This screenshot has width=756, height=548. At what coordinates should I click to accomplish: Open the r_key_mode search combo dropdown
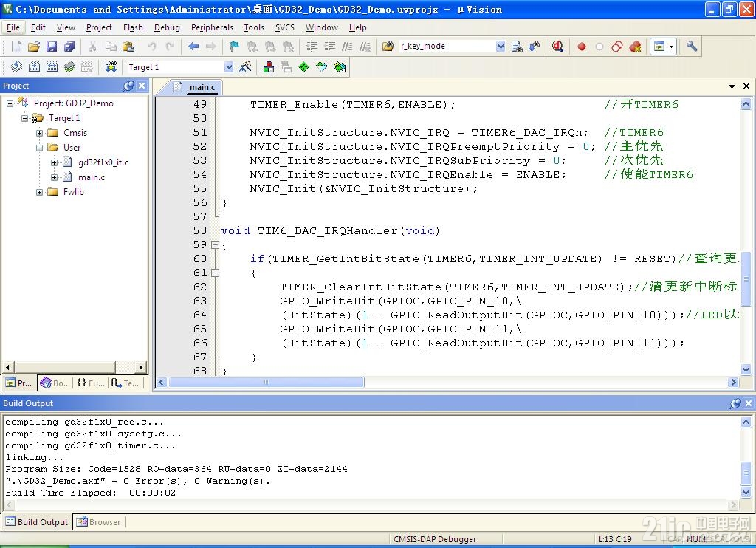[x=501, y=47]
